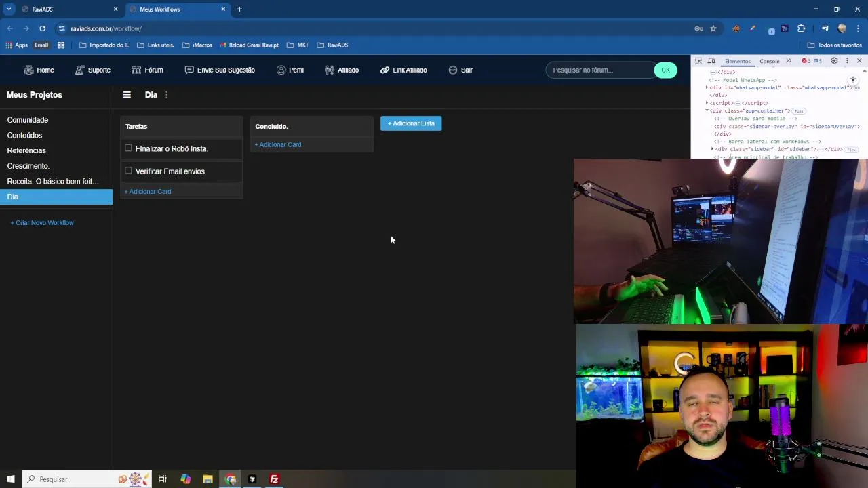Collapse the app-container div node
868x488 pixels.
click(x=707, y=110)
